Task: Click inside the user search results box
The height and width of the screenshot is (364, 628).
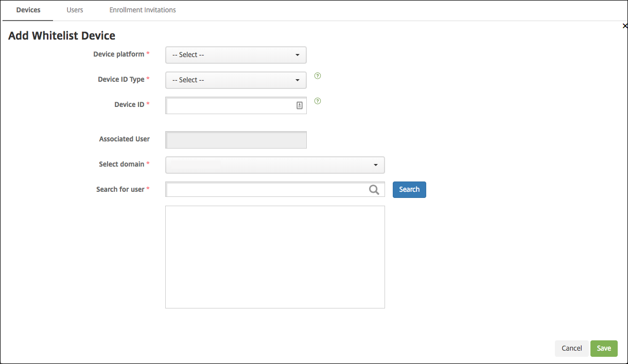Action: 275,257
